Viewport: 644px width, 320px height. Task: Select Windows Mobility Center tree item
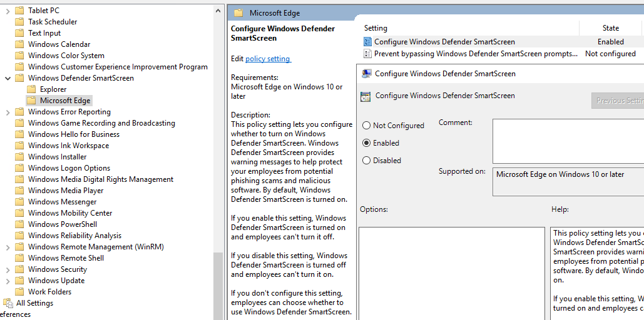(70, 213)
